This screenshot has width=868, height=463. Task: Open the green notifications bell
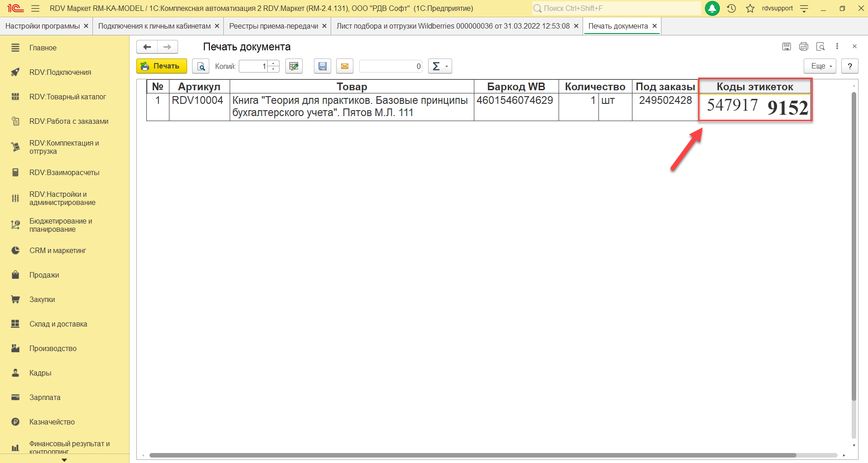coord(712,8)
